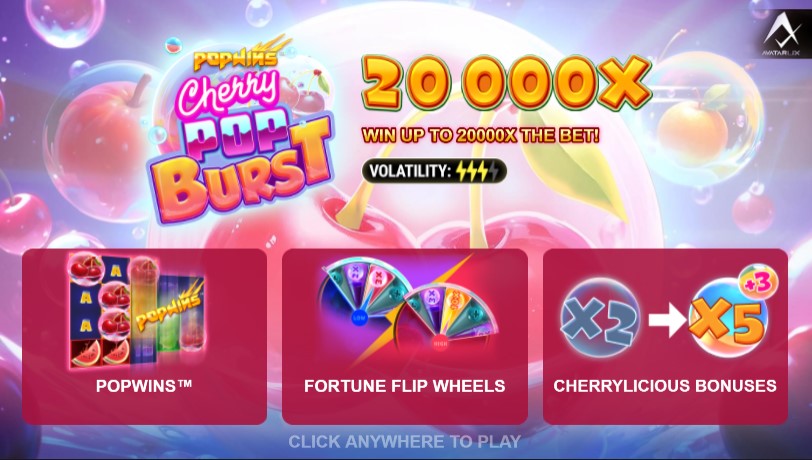Screen dimensions: 812x460
Task: Click the grey X2 multiplier bubble
Action: coord(601,319)
